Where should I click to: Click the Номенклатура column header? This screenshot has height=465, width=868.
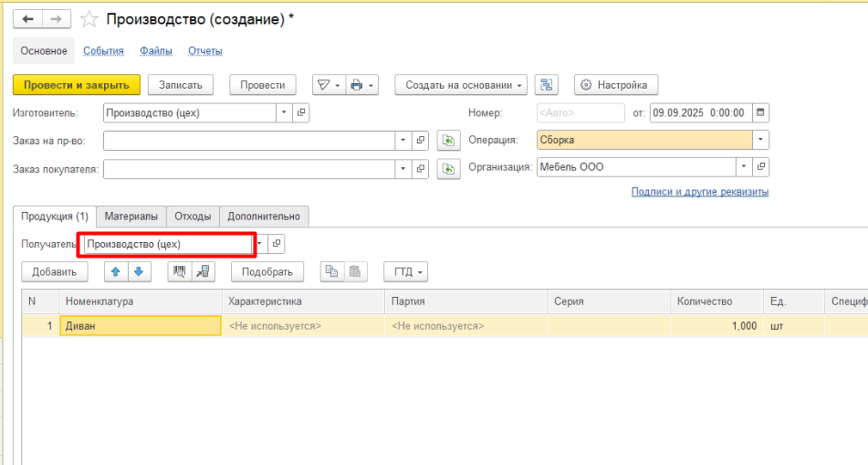(140, 301)
